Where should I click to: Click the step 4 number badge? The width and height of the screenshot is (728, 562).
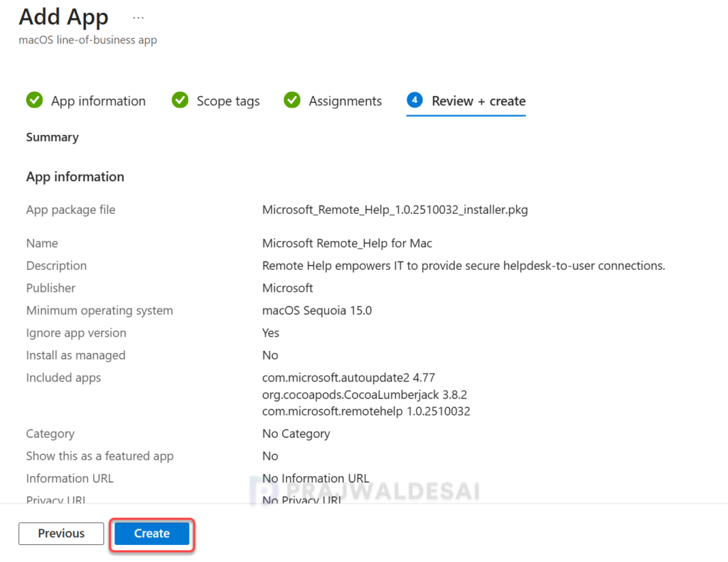tap(414, 99)
